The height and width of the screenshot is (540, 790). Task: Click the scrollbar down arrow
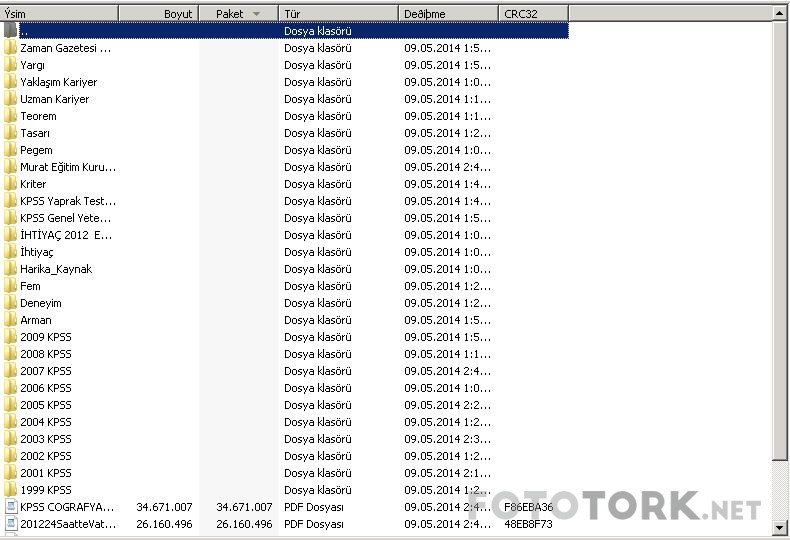(780, 527)
